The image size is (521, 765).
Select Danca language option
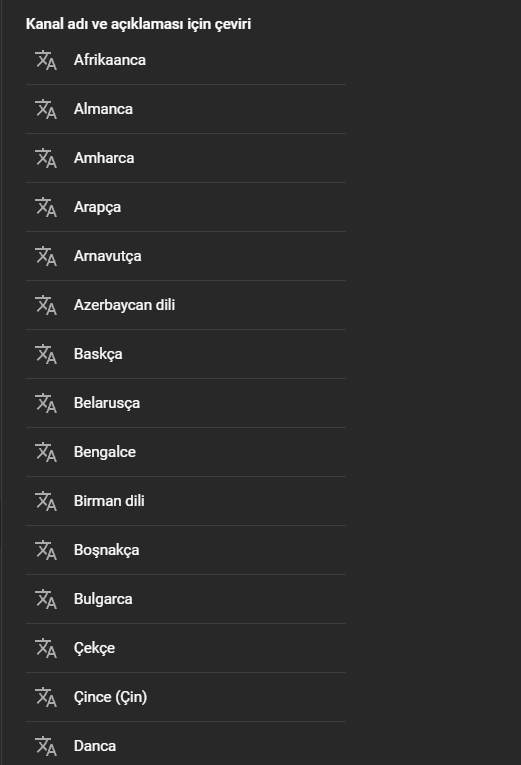(186, 745)
